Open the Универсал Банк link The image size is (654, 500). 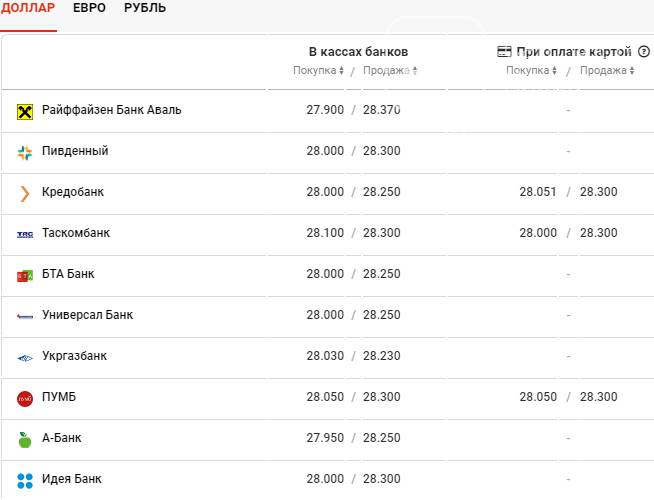[x=87, y=315]
